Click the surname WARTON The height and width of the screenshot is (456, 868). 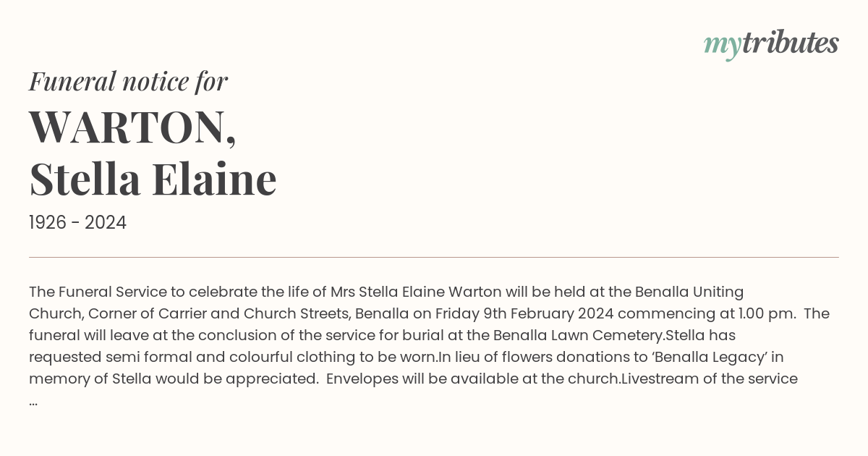pyautogui.click(x=132, y=127)
